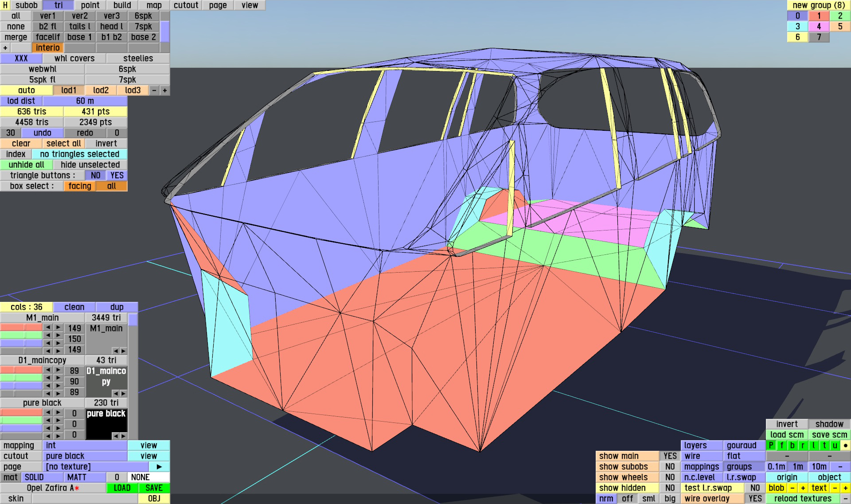This screenshot has width=851, height=504.
Task: Open the mapping 'int' selector
Action: coord(85,445)
